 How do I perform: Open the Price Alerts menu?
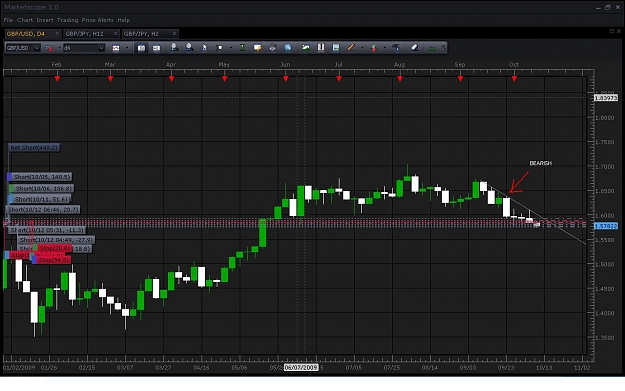point(98,20)
